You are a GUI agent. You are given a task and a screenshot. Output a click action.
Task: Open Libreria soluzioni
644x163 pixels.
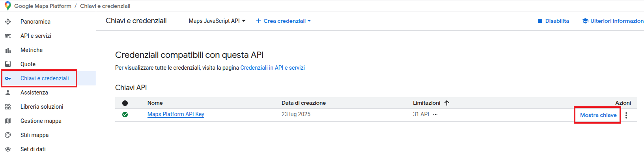point(42,107)
